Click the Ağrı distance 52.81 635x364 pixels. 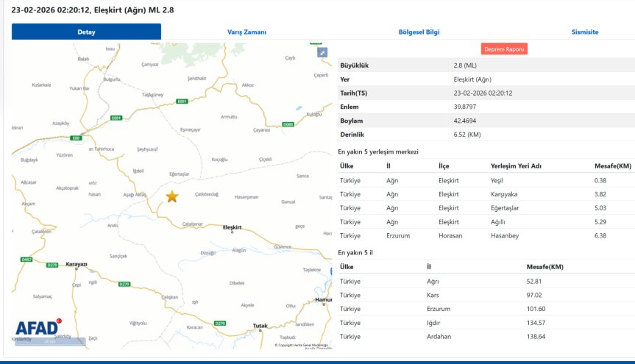click(534, 282)
